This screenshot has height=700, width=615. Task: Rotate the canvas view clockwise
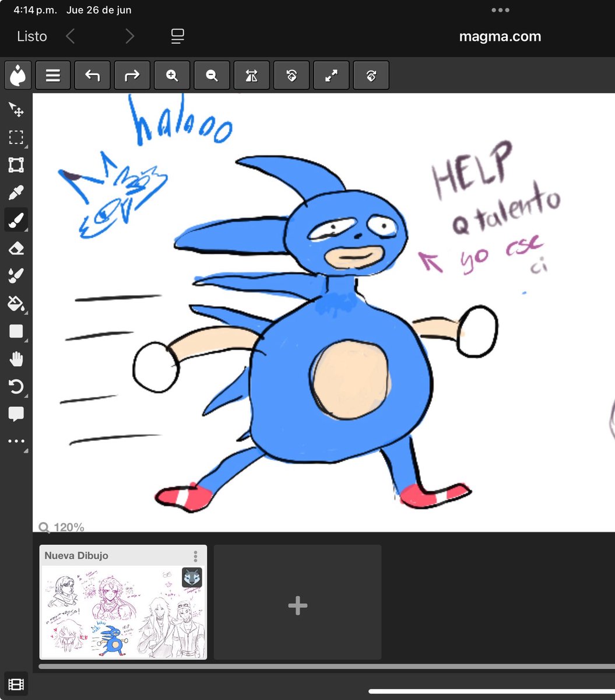[371, 75]
